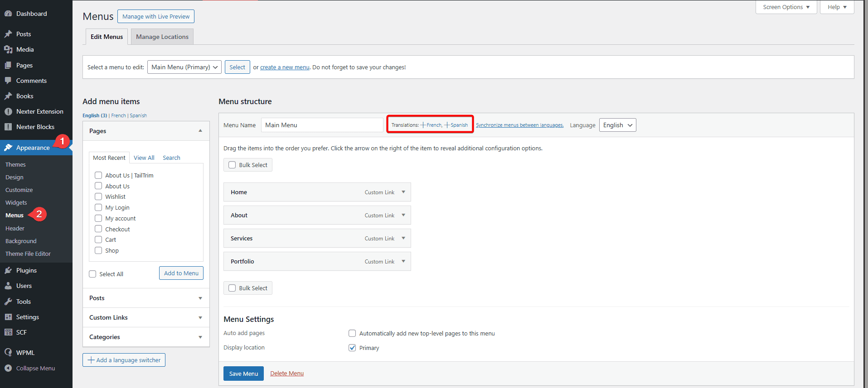
Task: Open Media library via its icon
Action: [x=8, y=49]
